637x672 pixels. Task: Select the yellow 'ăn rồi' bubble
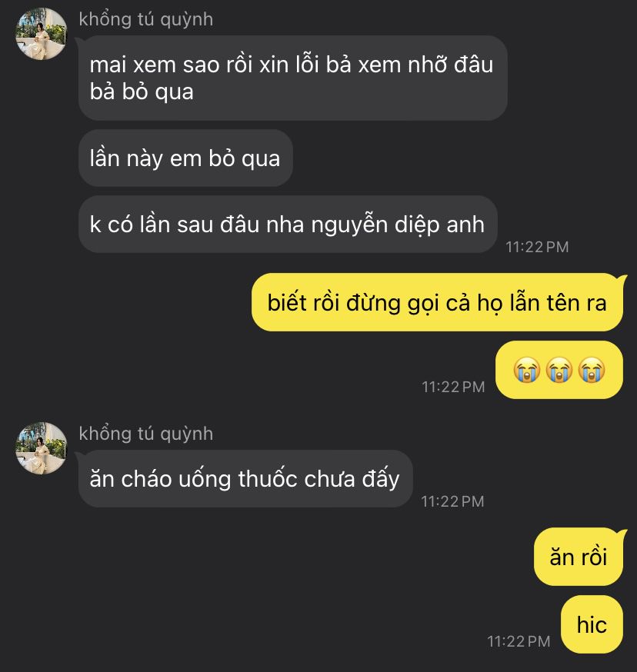click(579, 557)
